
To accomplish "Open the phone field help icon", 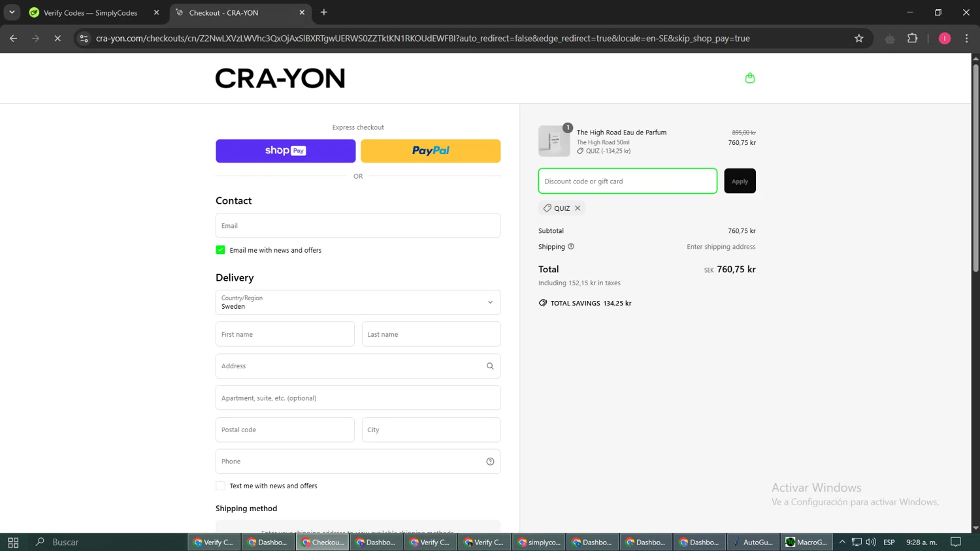I will click(490, 462).
